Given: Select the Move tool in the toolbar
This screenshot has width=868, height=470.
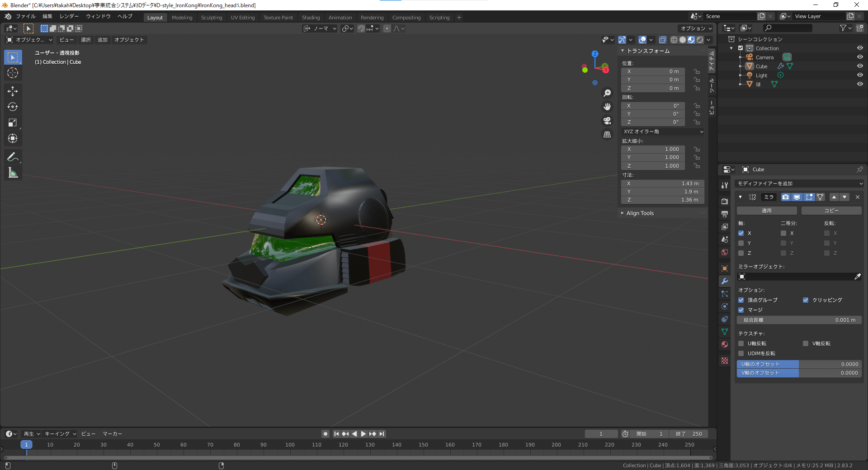Looking at the screenshot, I should pyautogui.click(x=13, y=91).
